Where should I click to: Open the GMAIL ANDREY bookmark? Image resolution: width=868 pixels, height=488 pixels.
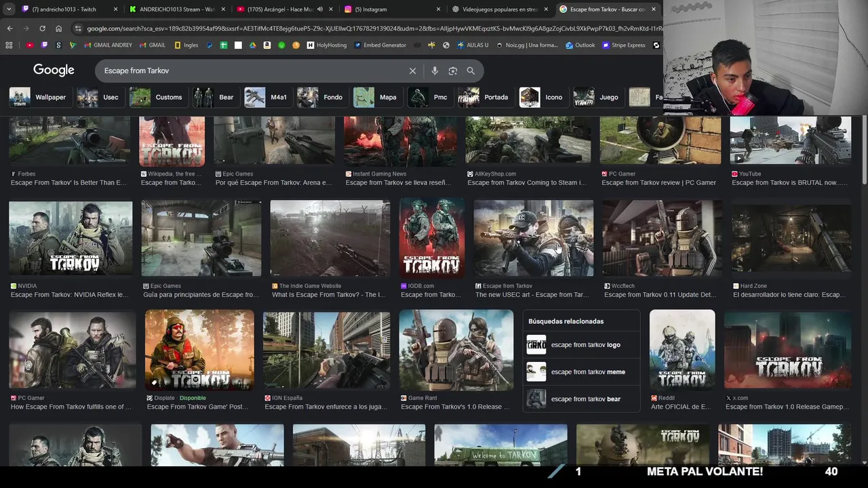(108, 45)
